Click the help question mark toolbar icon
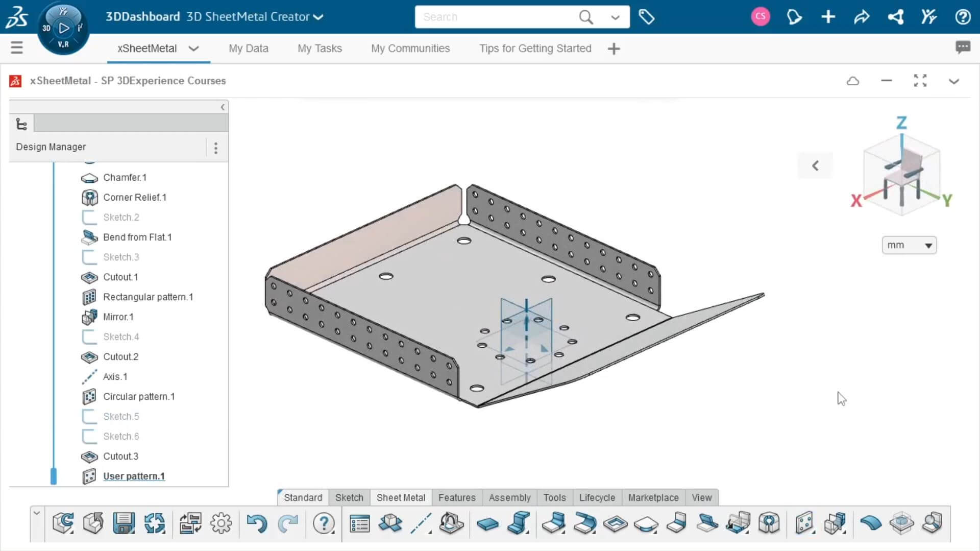Image resolution: width=980 pixels, height=551 pixels. click(324, 523)
